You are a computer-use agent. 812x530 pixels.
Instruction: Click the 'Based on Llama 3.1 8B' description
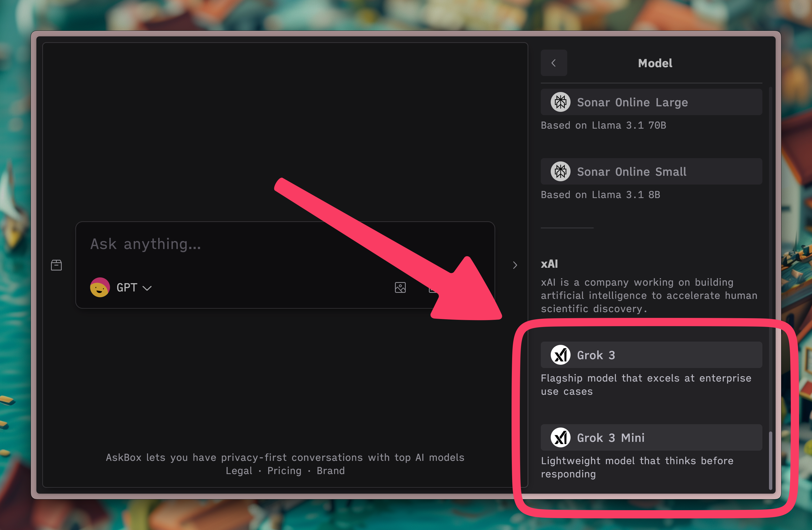click(601, 195)
